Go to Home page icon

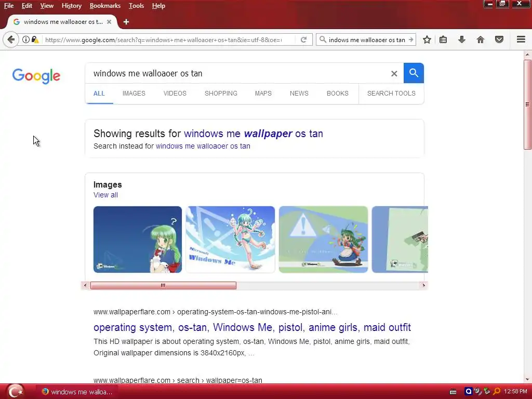(x=481, y=39)
